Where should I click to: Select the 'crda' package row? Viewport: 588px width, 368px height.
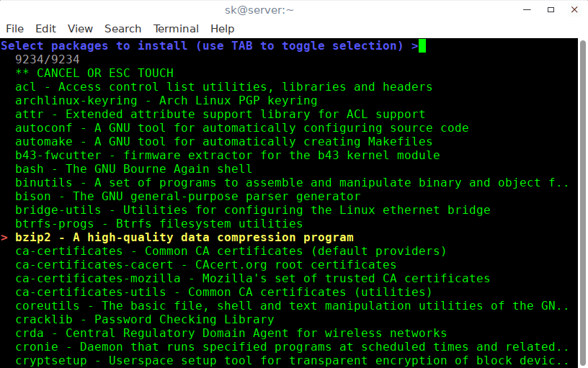point(231,333)
